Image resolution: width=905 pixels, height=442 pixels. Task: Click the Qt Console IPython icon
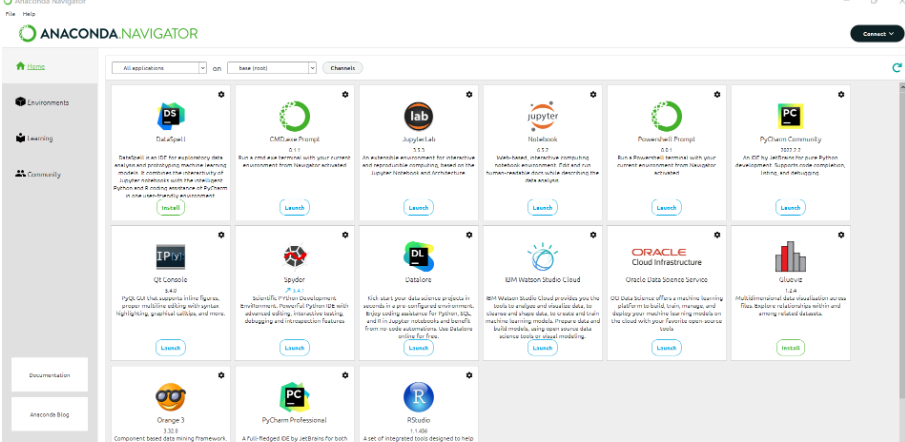(171, 257)
